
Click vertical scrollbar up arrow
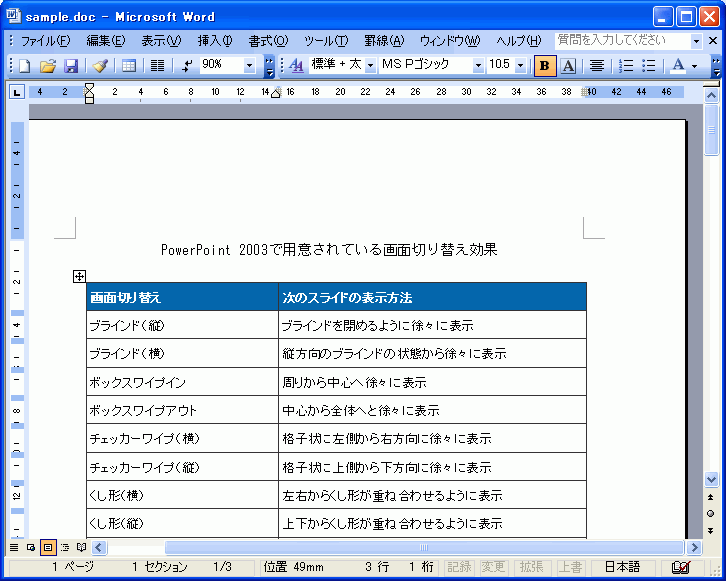pos(711,96)
